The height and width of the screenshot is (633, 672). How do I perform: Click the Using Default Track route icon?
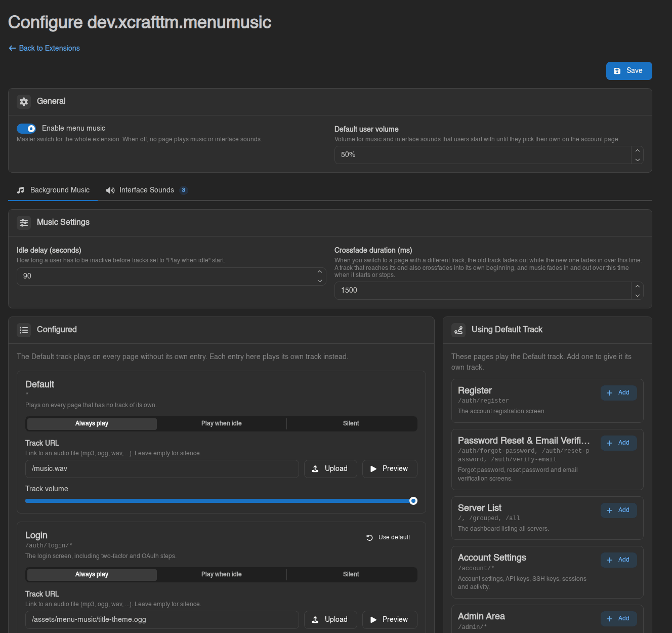coord(458,330)
